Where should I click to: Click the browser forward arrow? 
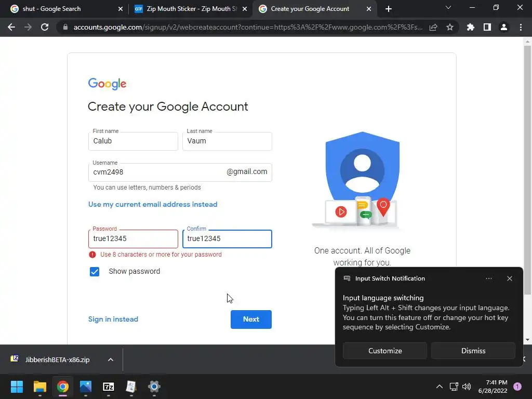pyautogui.click(x=28, y=27)
